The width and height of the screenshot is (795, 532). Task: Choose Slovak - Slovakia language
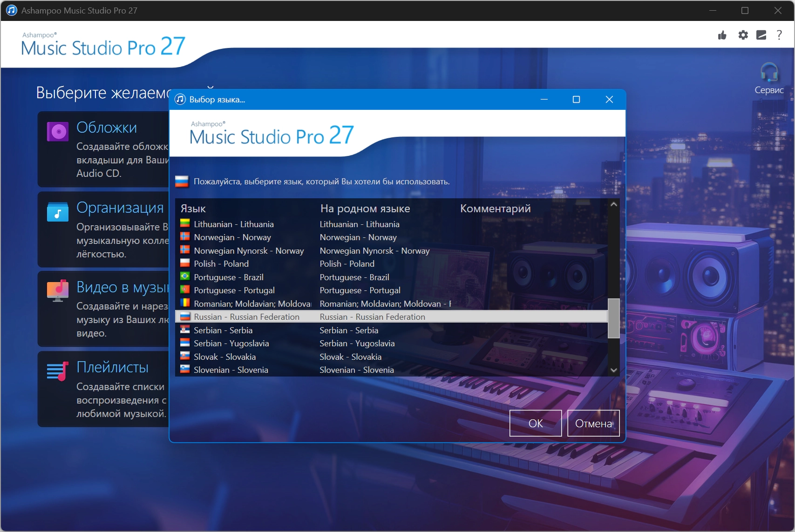point(225,357)
